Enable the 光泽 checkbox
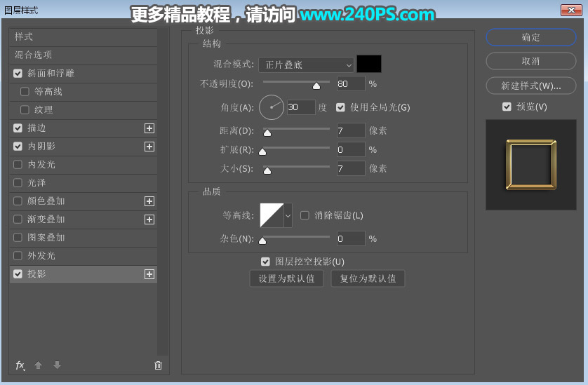 coord(18,183)
